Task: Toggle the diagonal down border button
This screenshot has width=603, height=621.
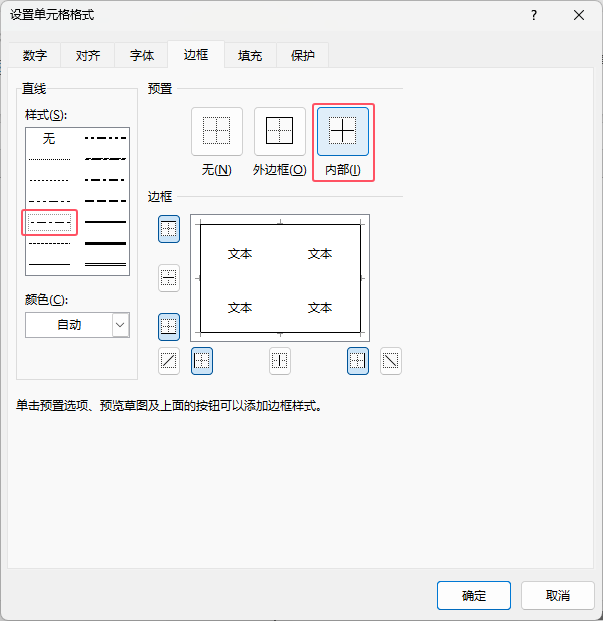Action: [391, 361]
